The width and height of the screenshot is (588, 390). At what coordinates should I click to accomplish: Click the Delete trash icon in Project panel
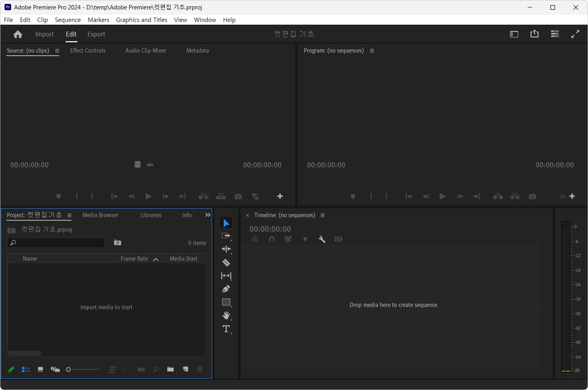pyautogui.click(x=200, y=369)
